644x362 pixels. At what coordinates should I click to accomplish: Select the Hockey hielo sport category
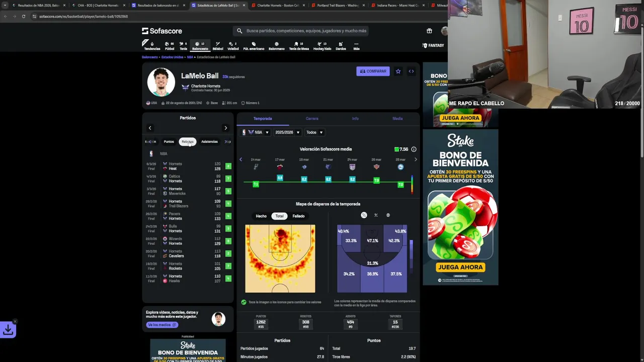point(323,46)
